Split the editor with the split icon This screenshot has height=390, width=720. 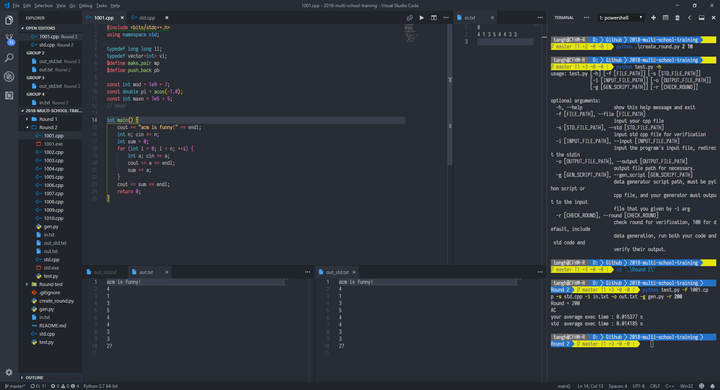434,18
